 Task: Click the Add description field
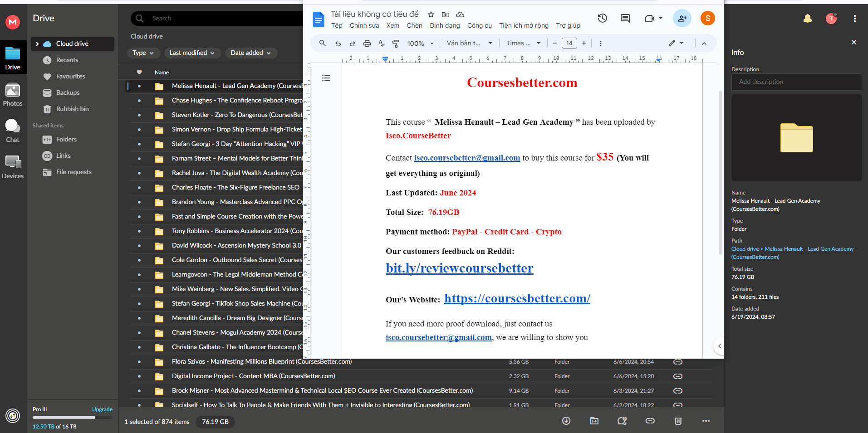click(796, 82)
